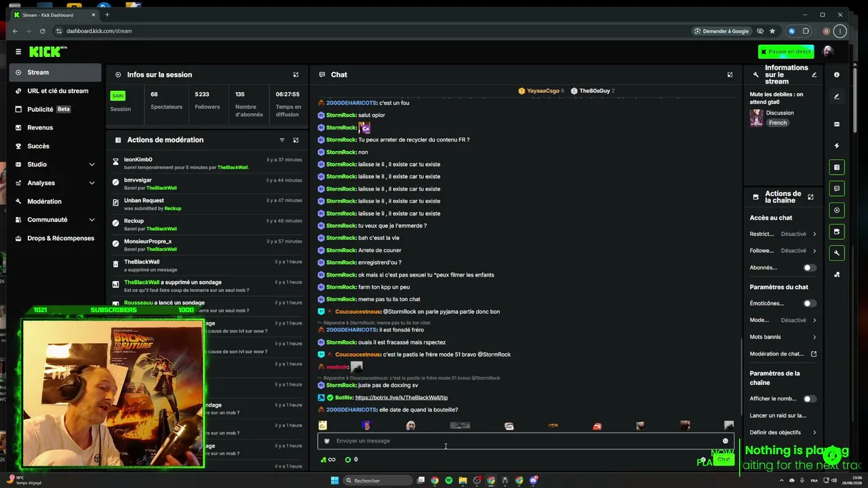
Task: Click the chat bubble icon in the right rail
Action: tap(837, 188)
